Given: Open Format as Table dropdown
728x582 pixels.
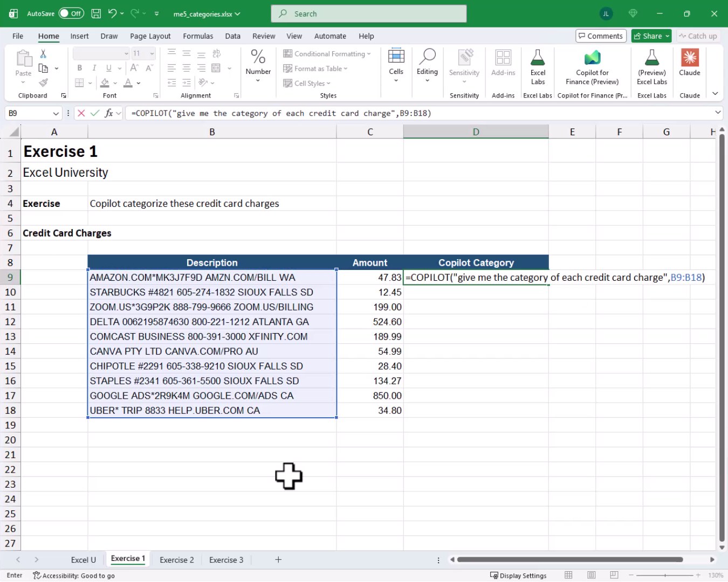Looking at the screenshot, I should [x=315, y=68].
